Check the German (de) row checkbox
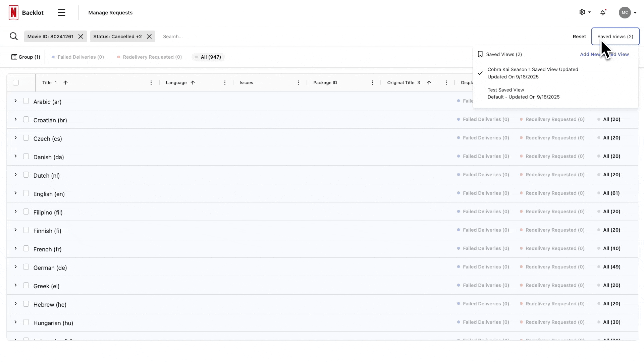 [26, 267]
